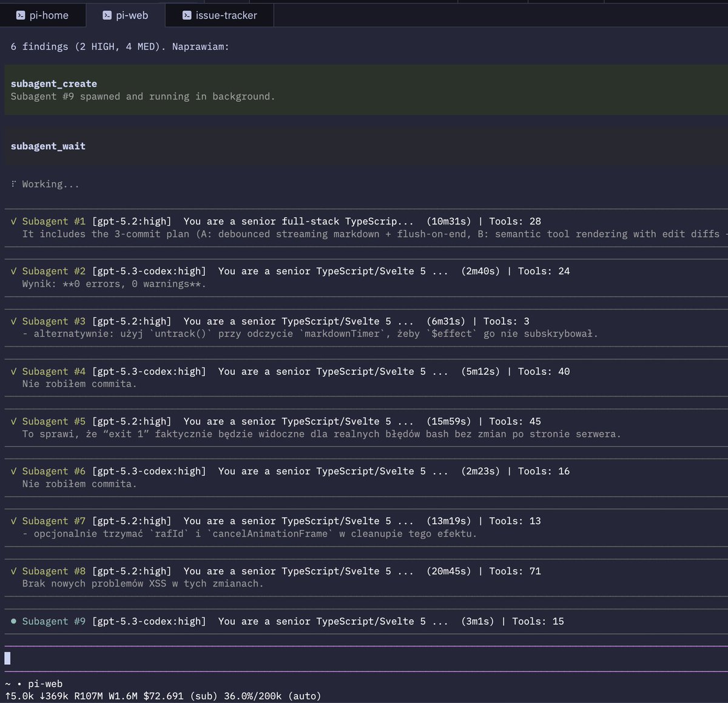Click 'R107M' cache read value in status bar
Image resolution: width=728 pixels, height=703 pixels.
pos(89,696)
